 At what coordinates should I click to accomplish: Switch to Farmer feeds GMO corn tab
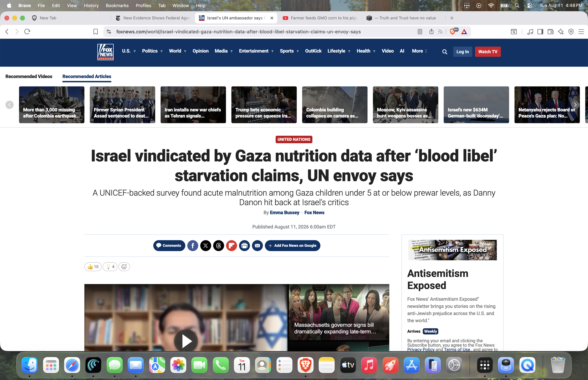tap(320, 18)
